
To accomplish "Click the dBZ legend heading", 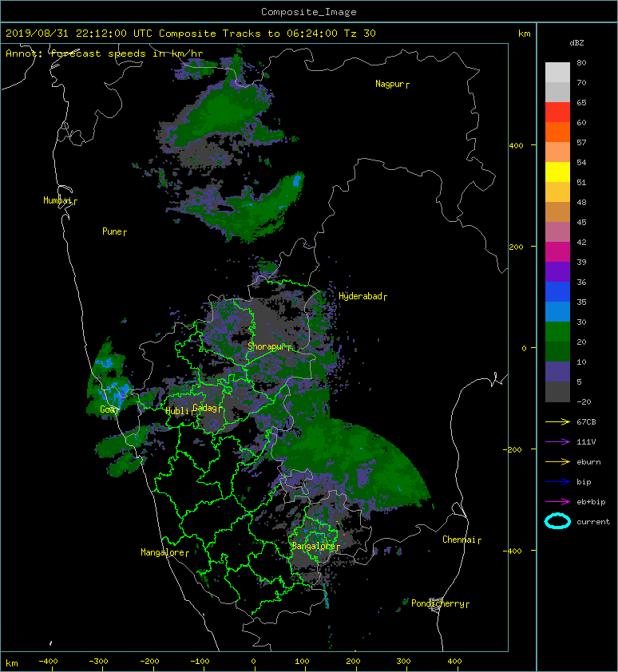I will [x=576, y=43].
